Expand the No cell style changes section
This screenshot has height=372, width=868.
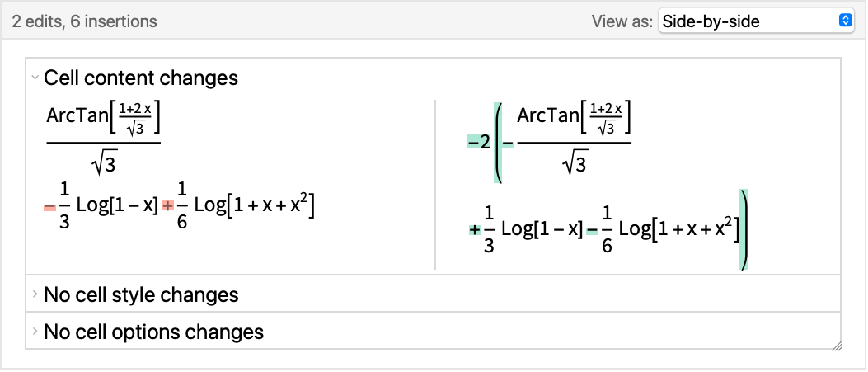click(35, 294)
